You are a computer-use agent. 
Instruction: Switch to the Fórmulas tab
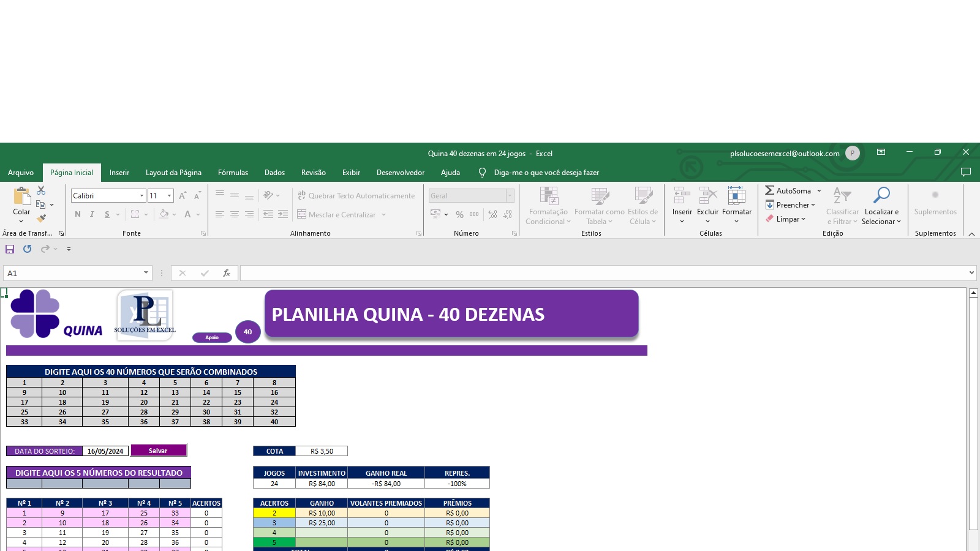(x=233, y=173)
